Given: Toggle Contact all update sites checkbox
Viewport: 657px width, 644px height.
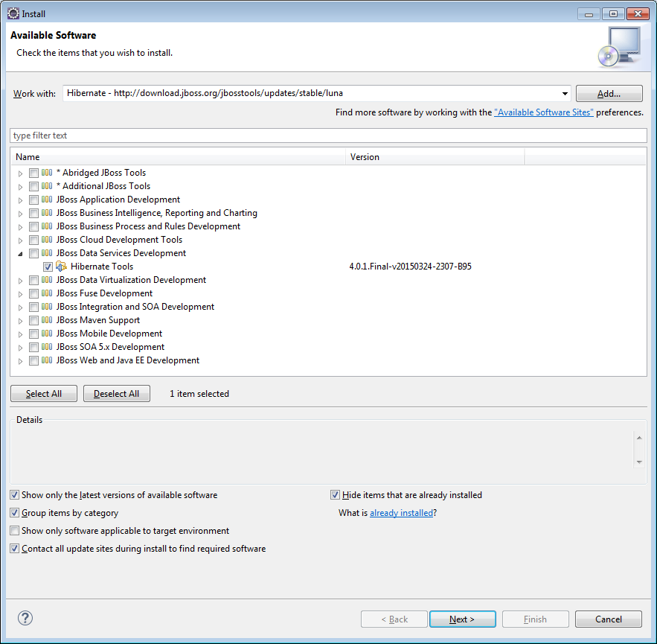Looking at the screenshot, I should point(15,549).
